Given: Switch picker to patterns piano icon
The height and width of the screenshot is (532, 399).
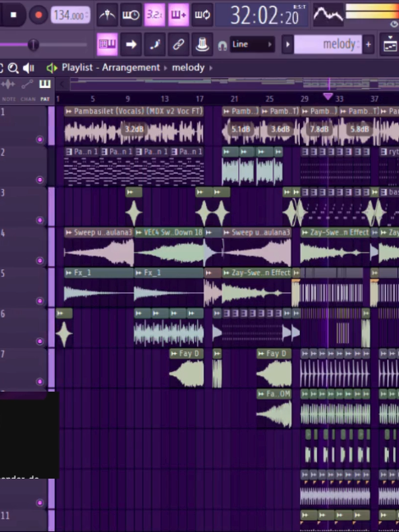Looking at the screenshot, I should [x=45, y=84].
